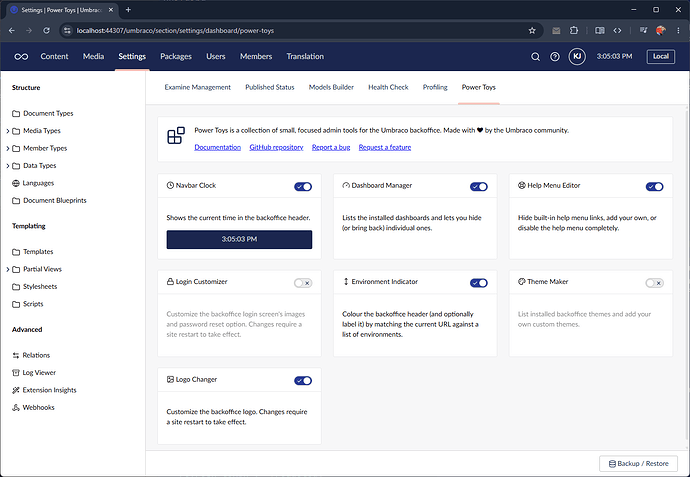Click the Log Viewer icon
690x477 pixels.
(16, 373)
